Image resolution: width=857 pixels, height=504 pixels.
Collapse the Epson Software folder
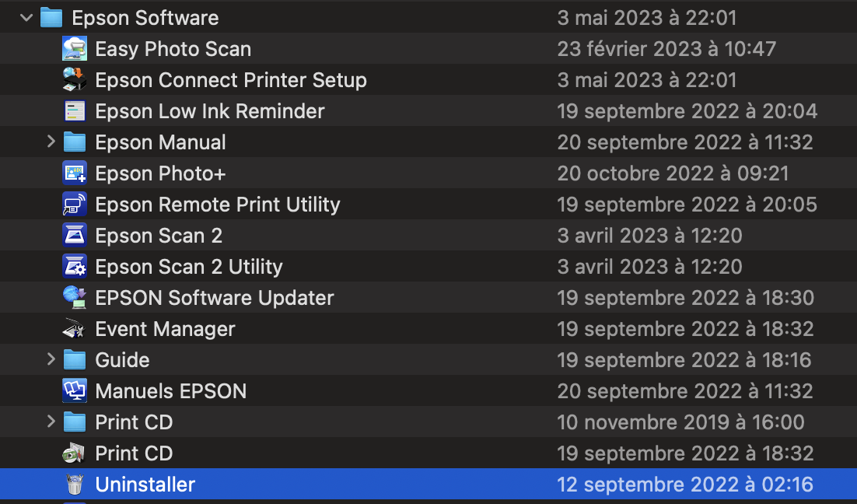tap(27, 18)
